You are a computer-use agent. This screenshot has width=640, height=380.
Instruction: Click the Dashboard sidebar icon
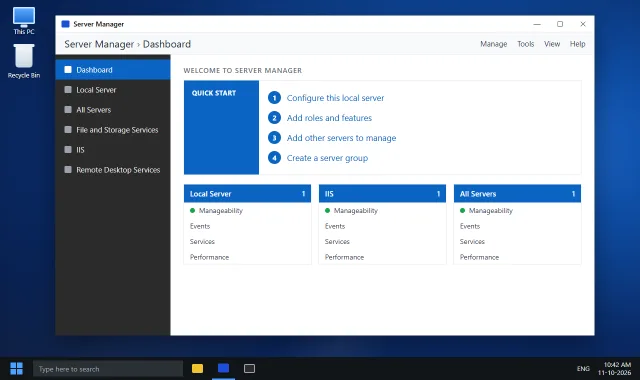point(68,70)
